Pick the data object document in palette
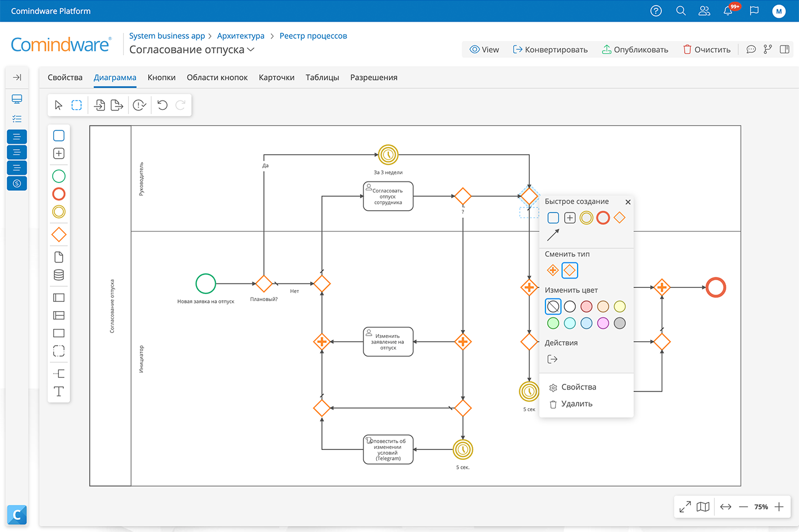The image size is (799, 532). (x=59, y=257)
